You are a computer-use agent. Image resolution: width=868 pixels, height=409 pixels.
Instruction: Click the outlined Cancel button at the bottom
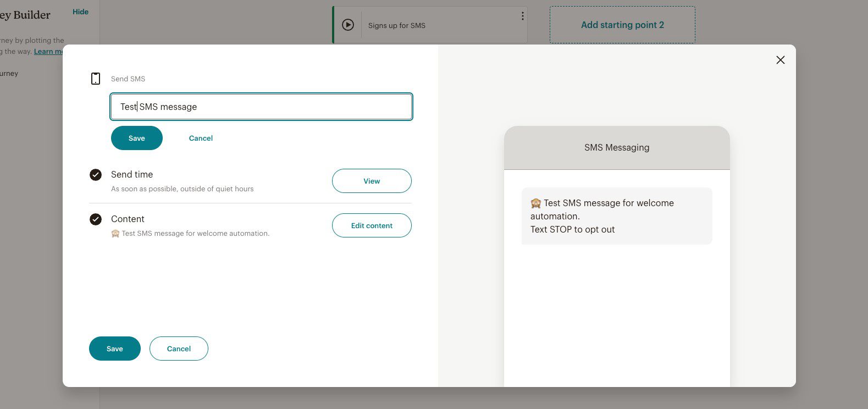(179, 349)
